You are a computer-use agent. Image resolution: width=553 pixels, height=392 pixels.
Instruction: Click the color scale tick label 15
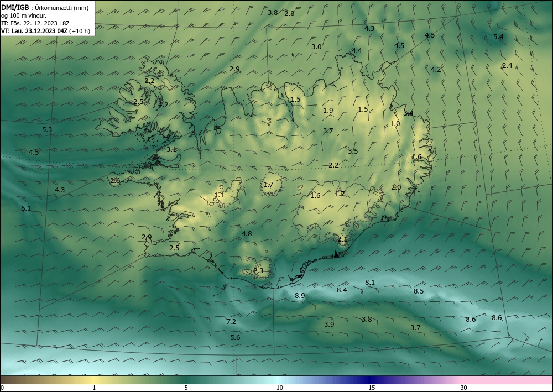pyautogui.click(x=372, y=388)
